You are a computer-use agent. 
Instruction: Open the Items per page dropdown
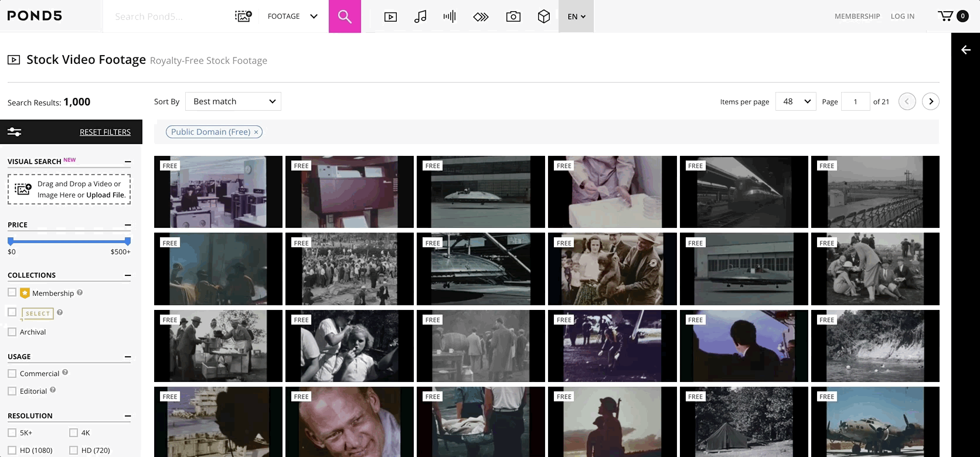click(795, 101)
